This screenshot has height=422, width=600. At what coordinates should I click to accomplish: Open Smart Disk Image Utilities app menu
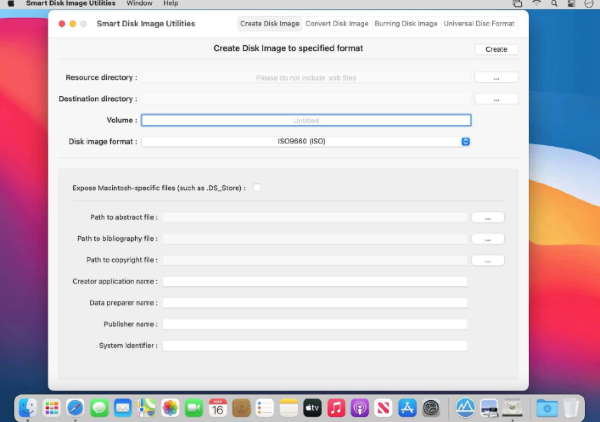(x=70, y=3)
